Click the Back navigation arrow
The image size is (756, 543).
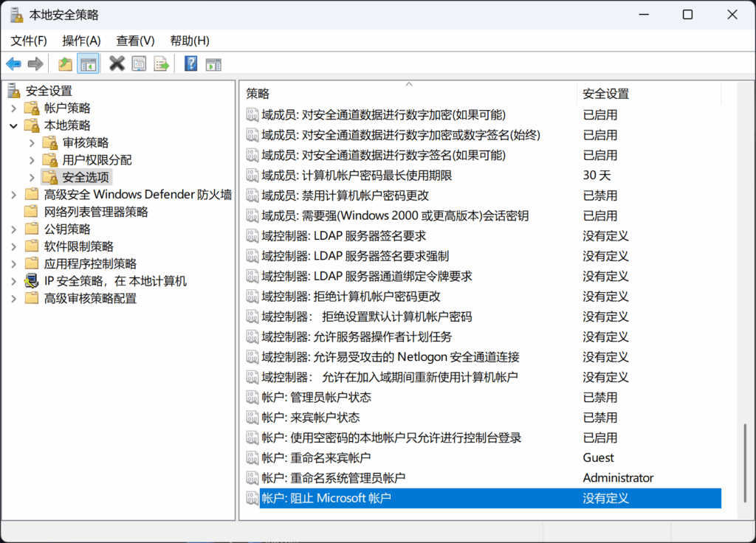tap(13, 63)
